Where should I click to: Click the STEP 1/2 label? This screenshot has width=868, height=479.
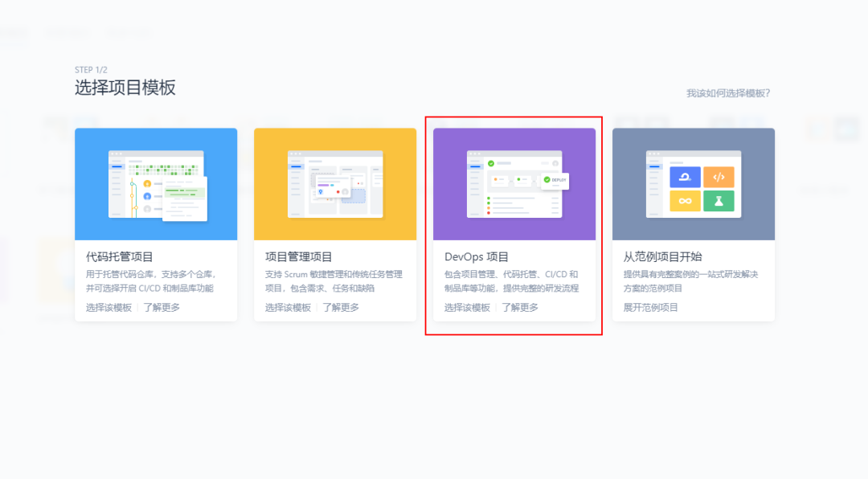(91, 70)
